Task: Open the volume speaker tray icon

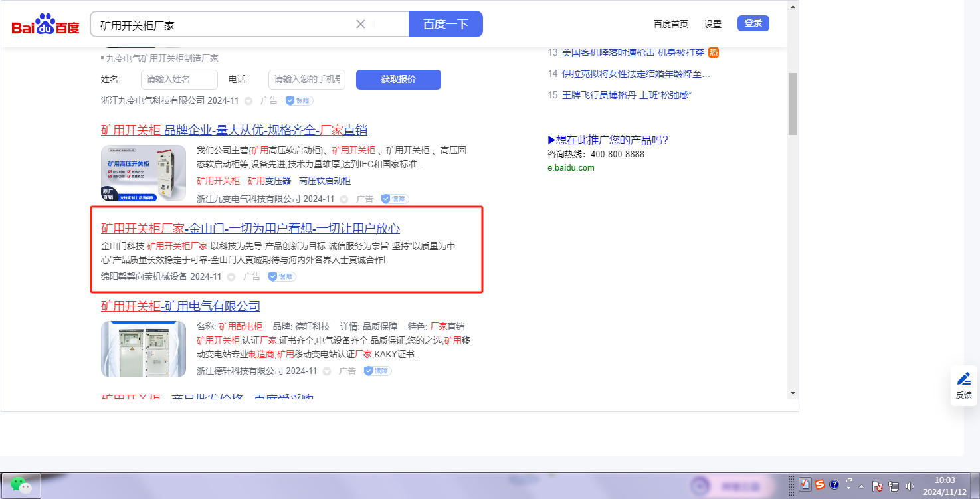Action: 910,486
